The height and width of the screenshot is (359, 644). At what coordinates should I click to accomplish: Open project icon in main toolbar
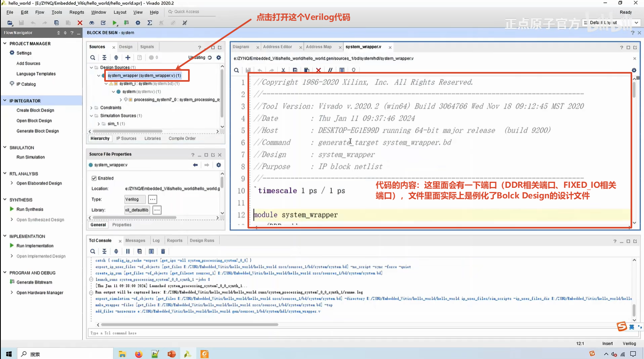click(x=10, y=23)
